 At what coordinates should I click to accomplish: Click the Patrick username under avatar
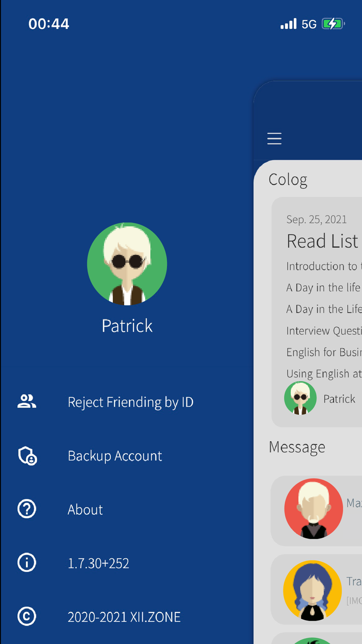[x=127, y=326]
